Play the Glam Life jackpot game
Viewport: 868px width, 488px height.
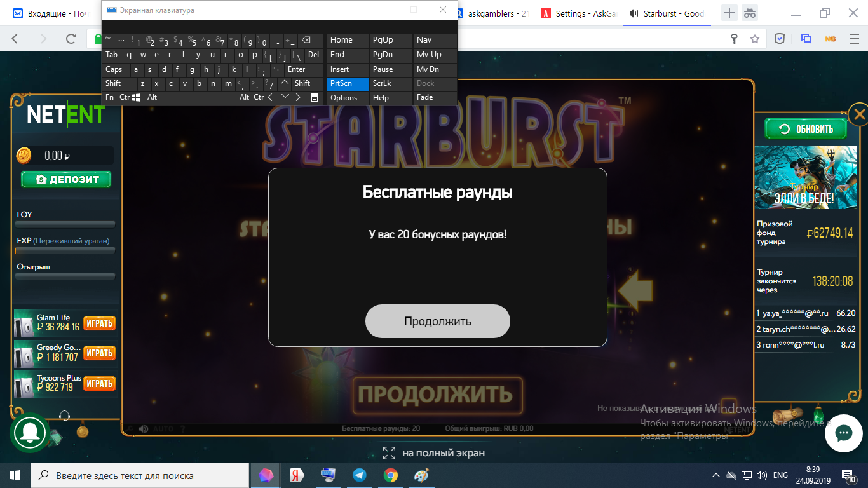coord(99,323)
